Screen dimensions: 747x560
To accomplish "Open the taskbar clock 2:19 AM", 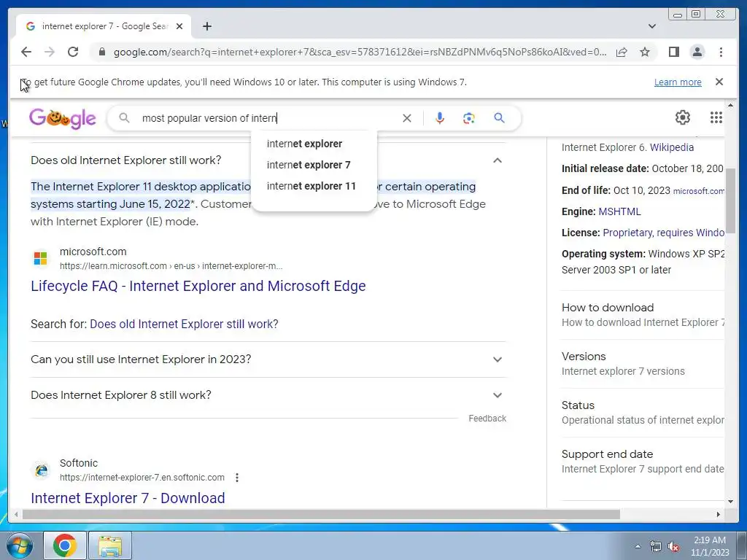I will [710, 546].
